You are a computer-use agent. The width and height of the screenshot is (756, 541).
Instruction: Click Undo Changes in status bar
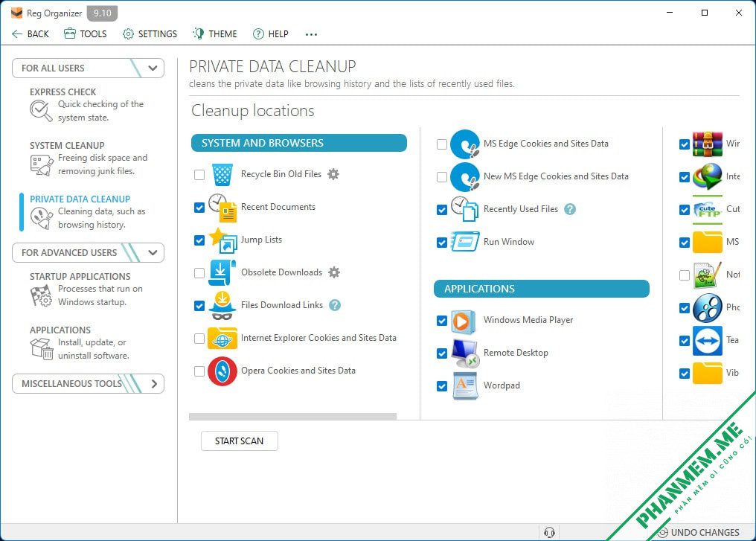click(699, 532)
